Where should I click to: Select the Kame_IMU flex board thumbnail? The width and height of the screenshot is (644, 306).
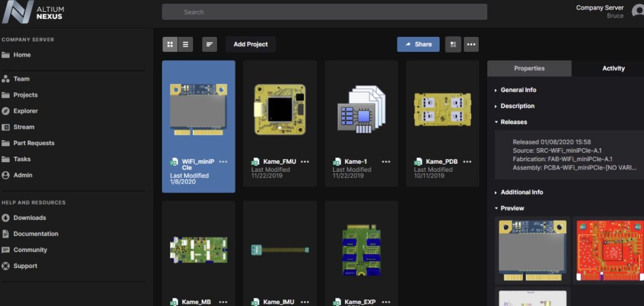coord(280,250)
